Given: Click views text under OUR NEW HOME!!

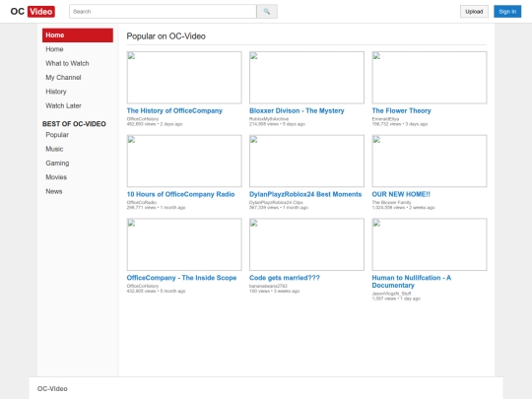Looking at the screenshot, I should pos(403,208).
